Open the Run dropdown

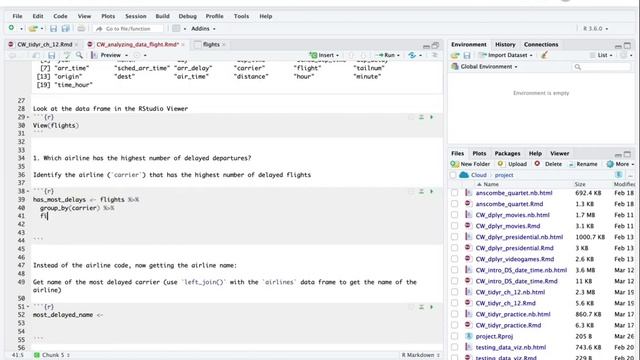click(388, 55)
